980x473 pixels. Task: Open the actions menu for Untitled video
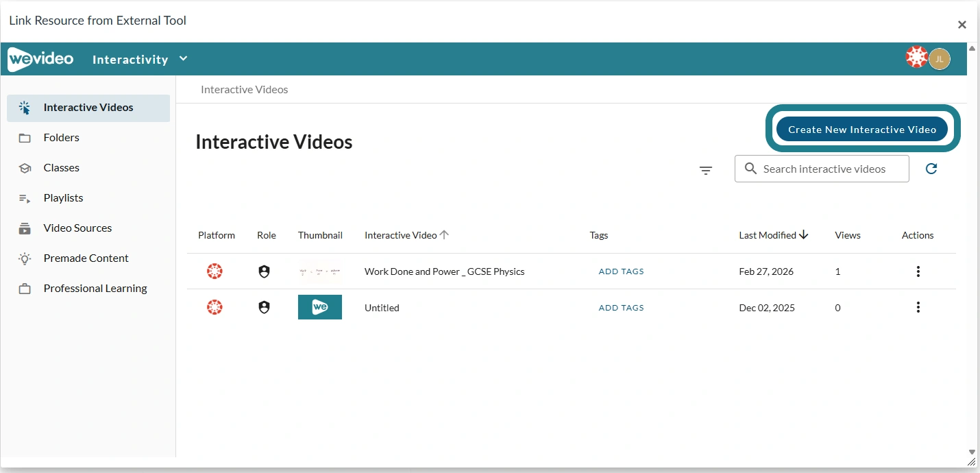[x=918, y=307]
